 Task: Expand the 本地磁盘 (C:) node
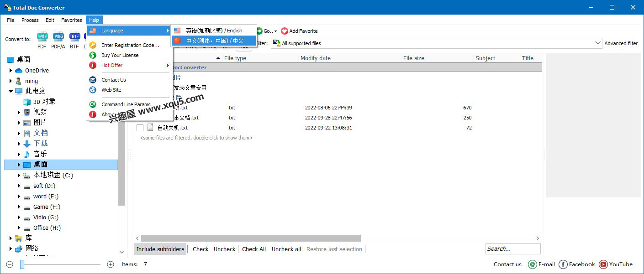pyautogui.click(x=19, y=176)
